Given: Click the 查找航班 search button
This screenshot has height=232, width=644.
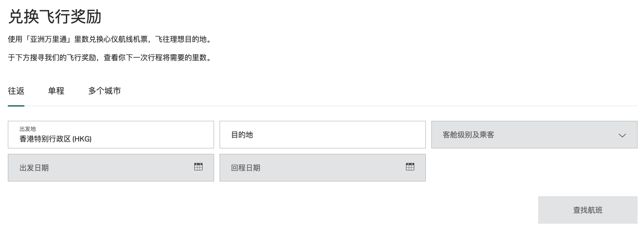Looking at the screenshot, I should (588, 210).
